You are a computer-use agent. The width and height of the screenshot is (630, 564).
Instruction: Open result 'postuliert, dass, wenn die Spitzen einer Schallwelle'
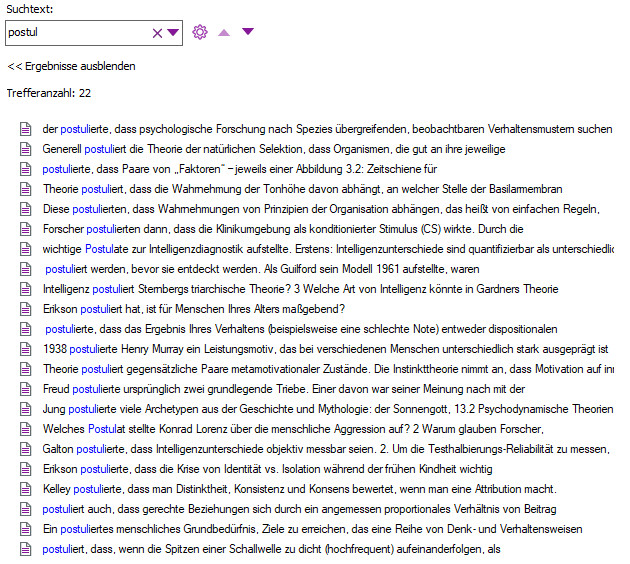(x=271, y=549)
